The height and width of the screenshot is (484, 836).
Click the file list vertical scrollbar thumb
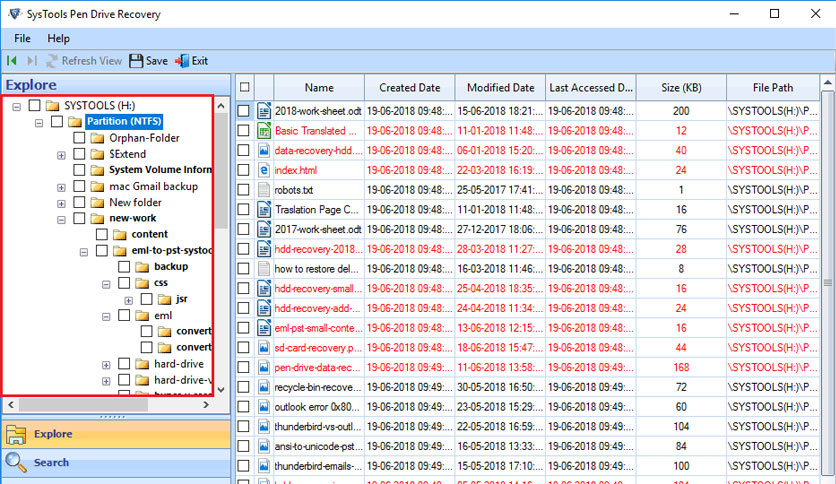[827, 283]
